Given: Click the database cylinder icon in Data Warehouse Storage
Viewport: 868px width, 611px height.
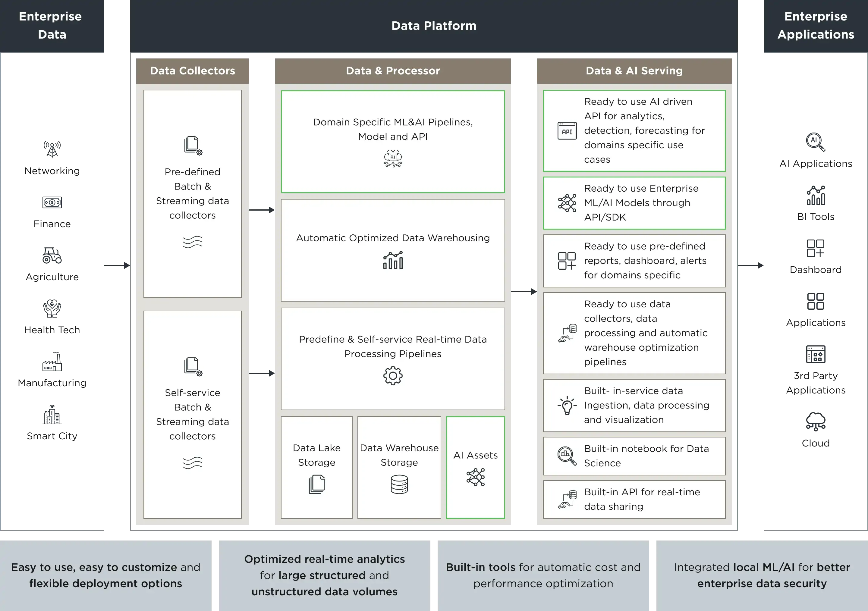Looking at the screenshot, I should point(399,484).
